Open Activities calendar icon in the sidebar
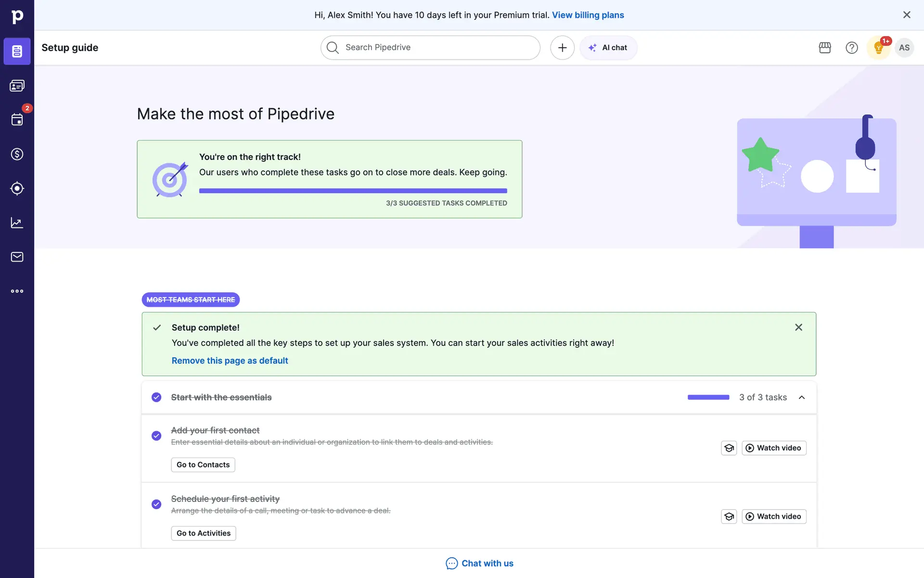Viewport: 924px width, 578px height. [x=17, y=120]
